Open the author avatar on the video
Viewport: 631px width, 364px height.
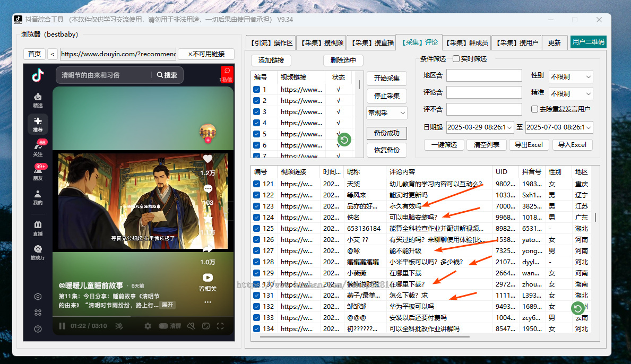pyautogui.click(x=208, y=132)
